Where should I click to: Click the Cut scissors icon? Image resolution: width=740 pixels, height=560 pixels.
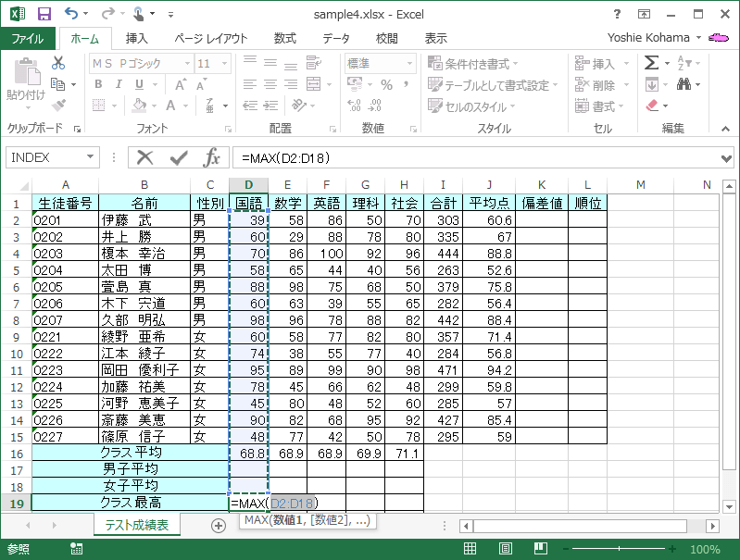(58, 63)
